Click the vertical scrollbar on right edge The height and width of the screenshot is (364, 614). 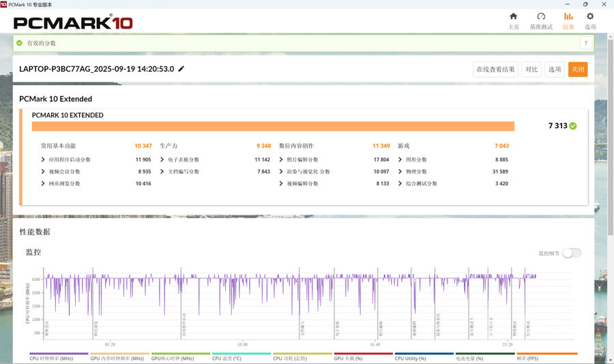609,136
